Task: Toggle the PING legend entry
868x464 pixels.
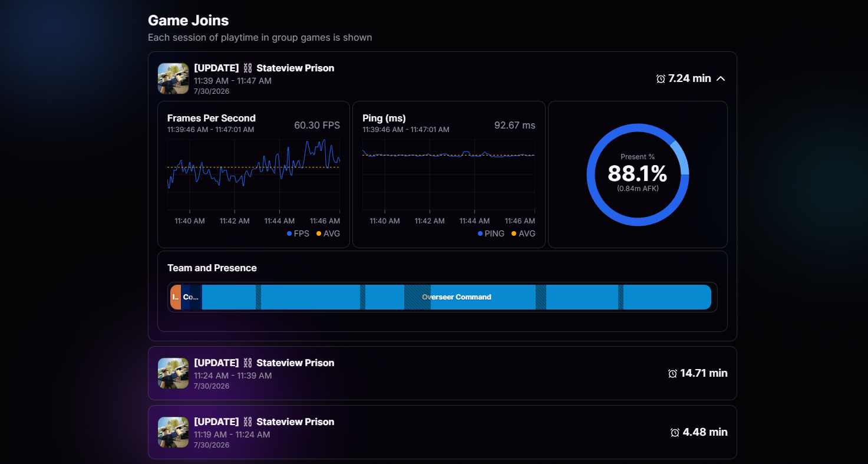Action: (491, 233)
